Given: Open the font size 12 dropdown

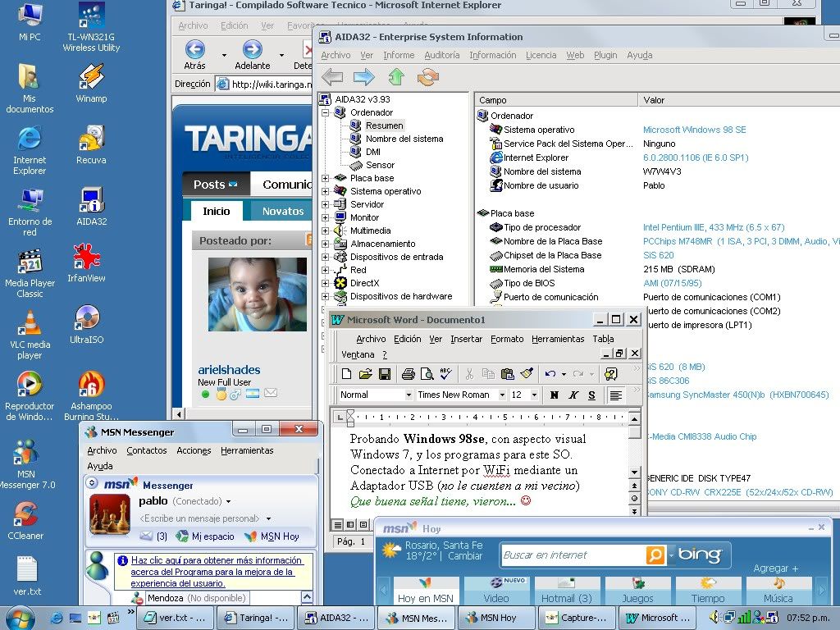Looking at the screenshot, I should pos(534,395).
